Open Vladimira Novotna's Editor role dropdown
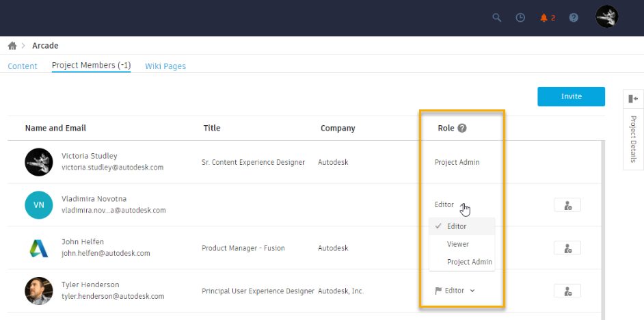Screen dimensions: 644x320 pyautogui.click(x=444, y=204)
